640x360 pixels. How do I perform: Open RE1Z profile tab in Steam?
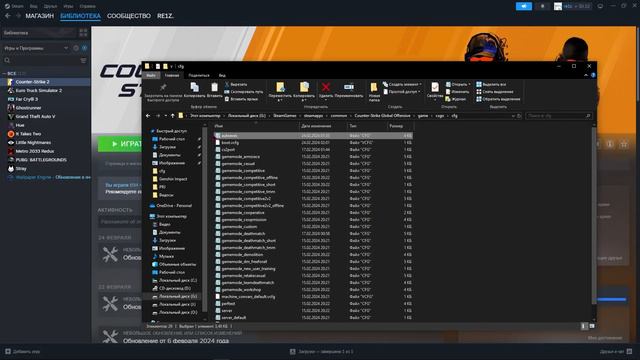tap(165, 16)
